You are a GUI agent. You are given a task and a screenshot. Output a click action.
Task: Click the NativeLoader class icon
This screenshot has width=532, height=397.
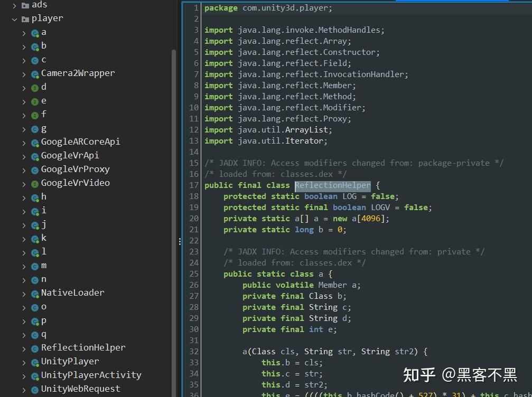(34, 292)
